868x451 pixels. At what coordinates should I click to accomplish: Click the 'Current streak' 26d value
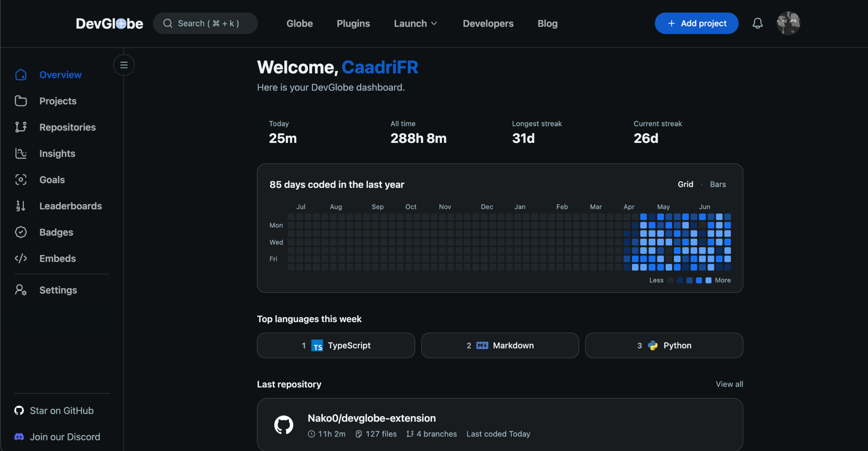pos(646,138)
